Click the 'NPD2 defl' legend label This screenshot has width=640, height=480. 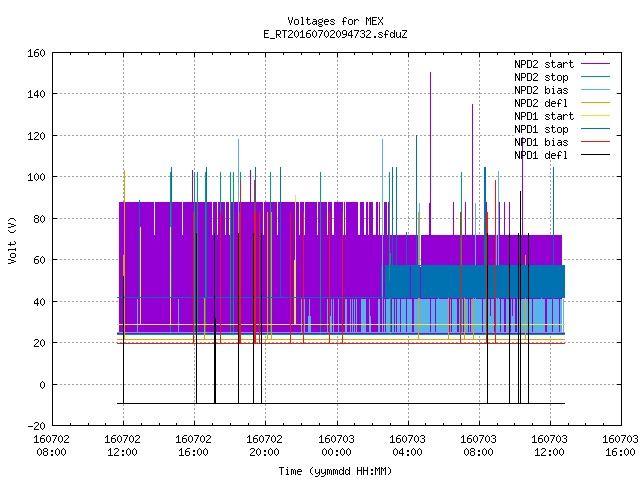(541, 103)
